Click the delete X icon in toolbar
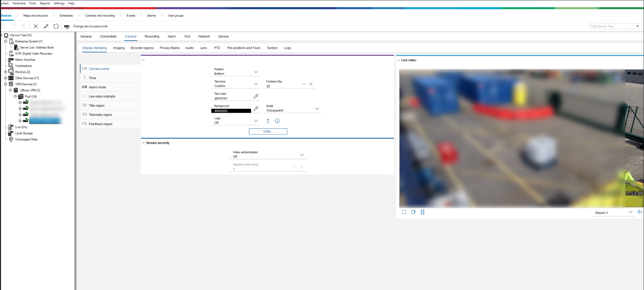644x290 pixels. (x=36, y=26)
